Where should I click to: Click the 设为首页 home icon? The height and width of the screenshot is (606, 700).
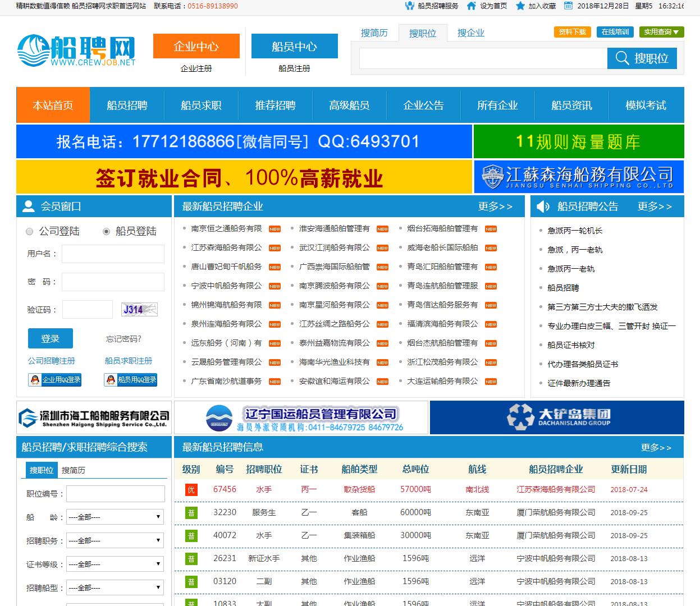[470, 6]
